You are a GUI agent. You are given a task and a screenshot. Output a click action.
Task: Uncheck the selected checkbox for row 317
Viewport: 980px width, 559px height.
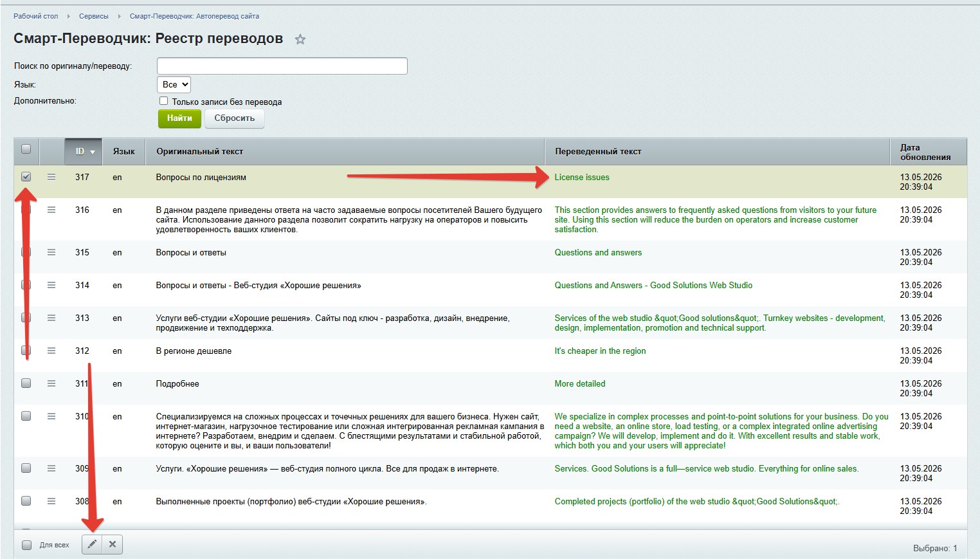(26, 176)
